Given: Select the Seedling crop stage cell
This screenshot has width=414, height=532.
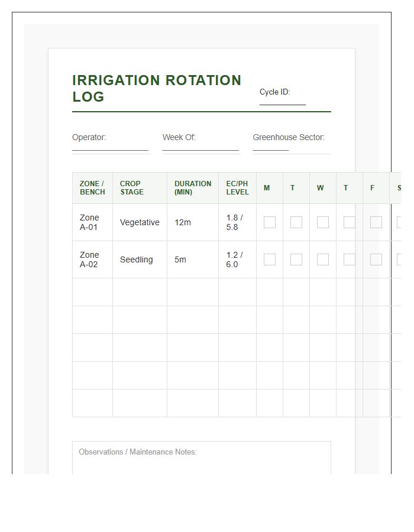Looking at the screenshot, I should point(140,259).
